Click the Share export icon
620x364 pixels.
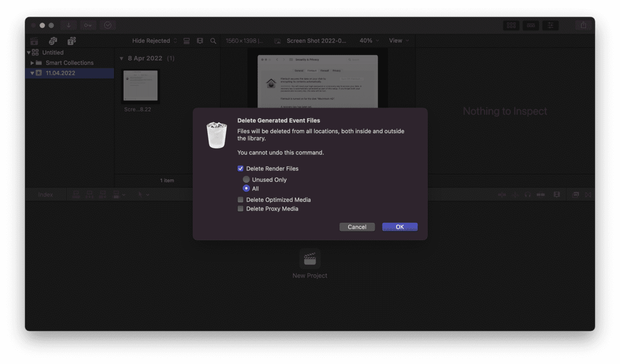click(x=583, y=25)
